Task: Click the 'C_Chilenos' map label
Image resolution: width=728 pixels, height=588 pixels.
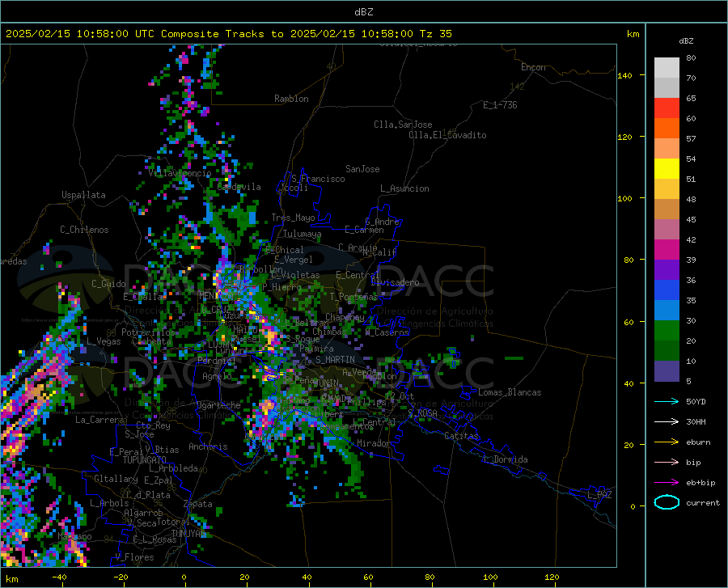Action: click(84, 230)
